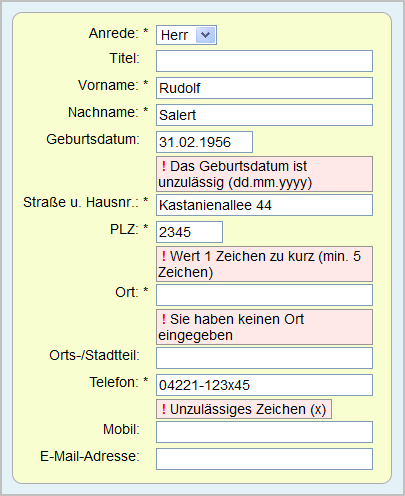Click into the empty Titel field
The height and width of the screenshot is (496, 405).
pyautogui.click(x=264, y=61)
